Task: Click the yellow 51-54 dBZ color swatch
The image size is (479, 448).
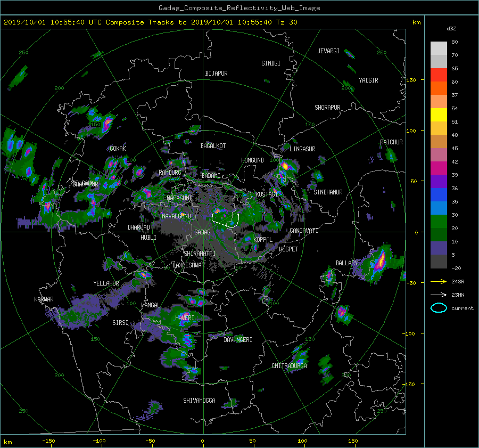Action: coord(439,115)
